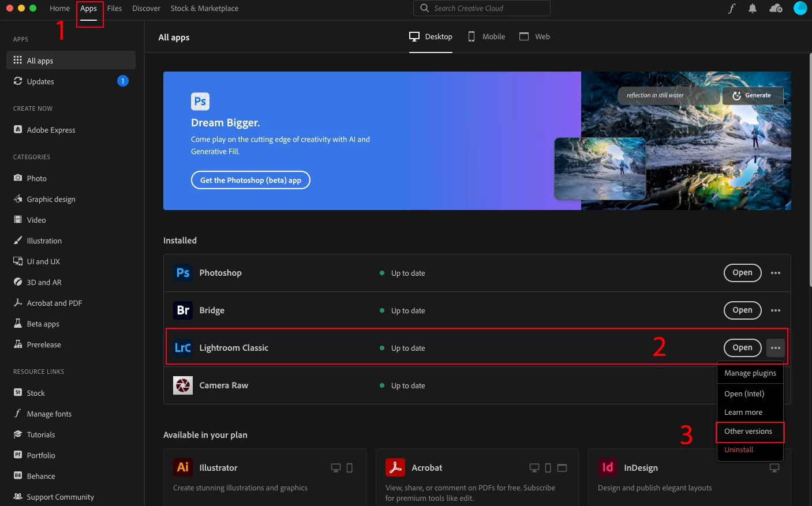
Task: Click the Acrobat card title
Action: [427, 468]
